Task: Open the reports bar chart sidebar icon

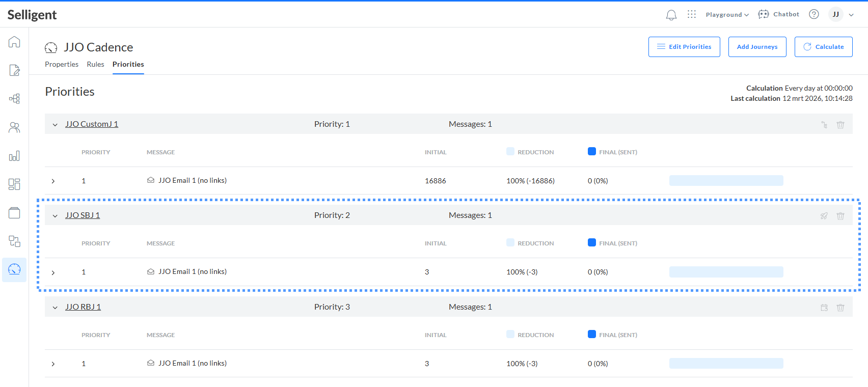Action: click(x=14, y=156)
